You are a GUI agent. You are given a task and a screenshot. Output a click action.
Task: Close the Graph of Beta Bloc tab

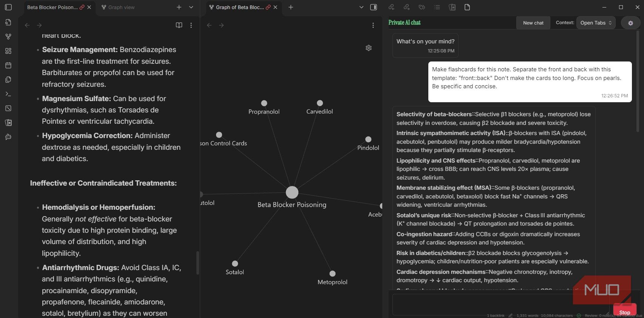click(275, 7)
